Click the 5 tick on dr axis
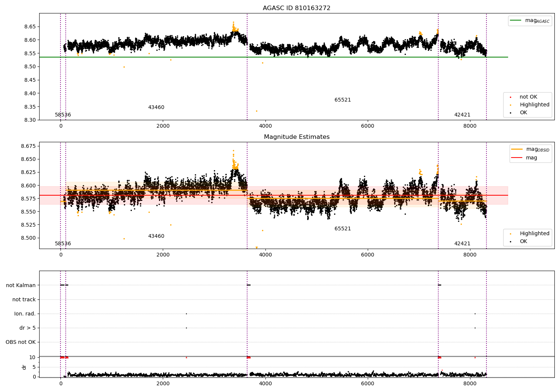This screenshot has width=560, height=392. [34, 367]
